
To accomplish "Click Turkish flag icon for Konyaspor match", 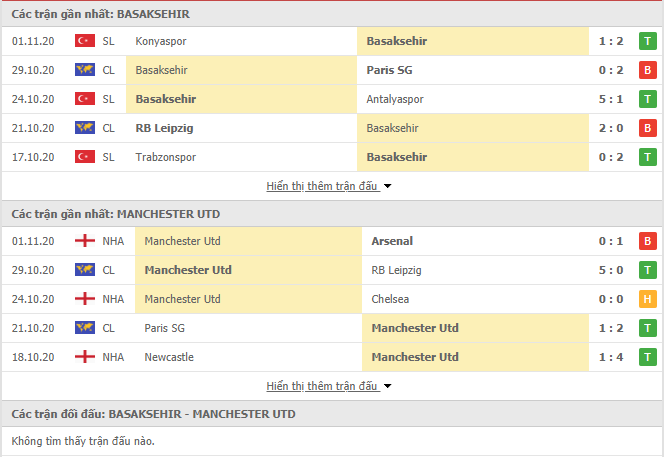I will [x=85, y=41].
